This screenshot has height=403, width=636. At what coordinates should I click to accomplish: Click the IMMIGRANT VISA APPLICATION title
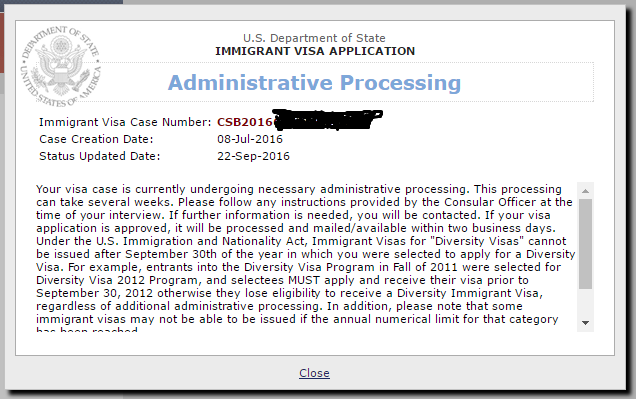click(315, 51)
